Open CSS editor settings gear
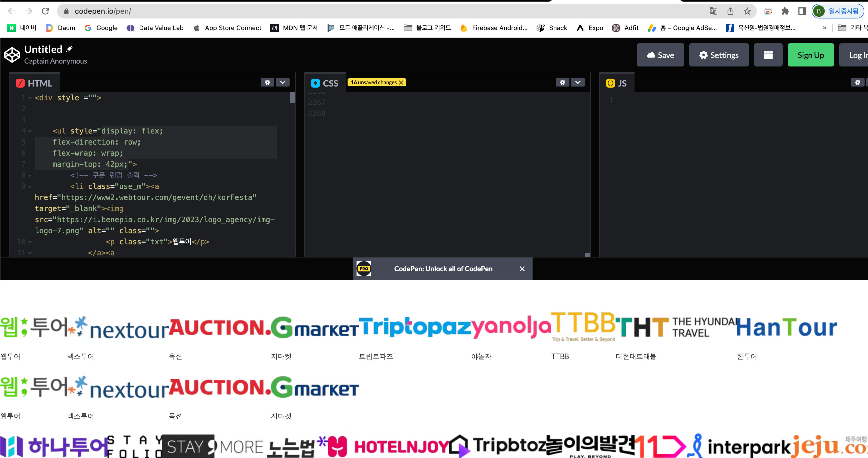868x458 pixels. coord(562,82)
